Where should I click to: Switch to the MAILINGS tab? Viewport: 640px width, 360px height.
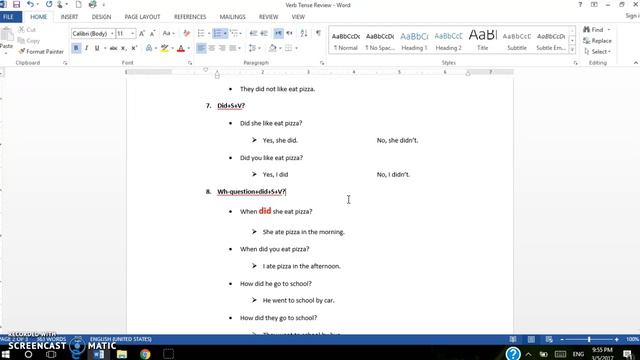pyautogui.click(x=232, y=17)
